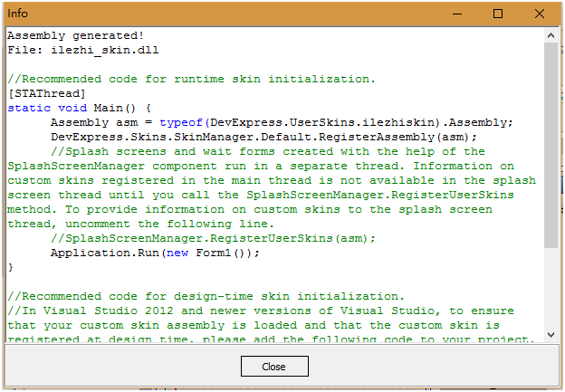Click the closing brace of Main
The image size is (565, 392).
coord(11,267)
